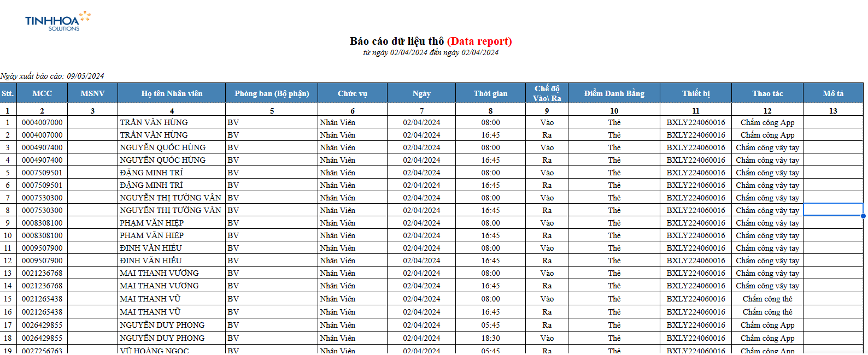The image size is (868, 355).
Task: Click the TINHHOA Solutions logo
Action: (x=57, y=21)
